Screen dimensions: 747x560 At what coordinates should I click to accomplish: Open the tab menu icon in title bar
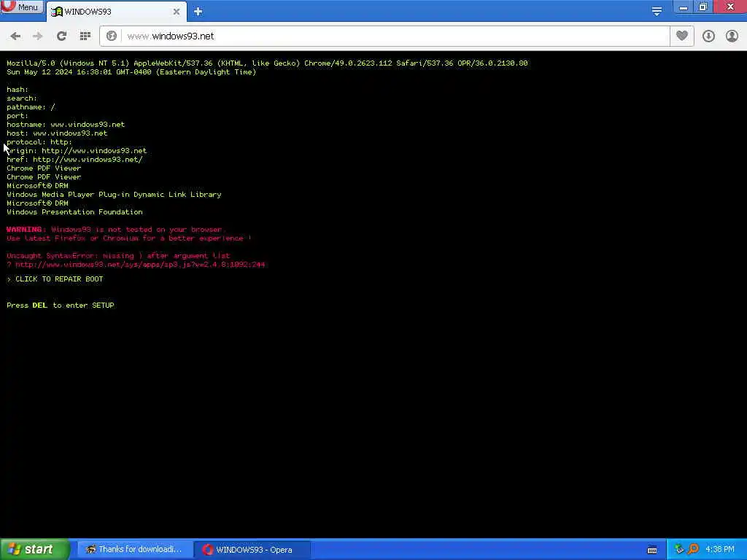657,11
